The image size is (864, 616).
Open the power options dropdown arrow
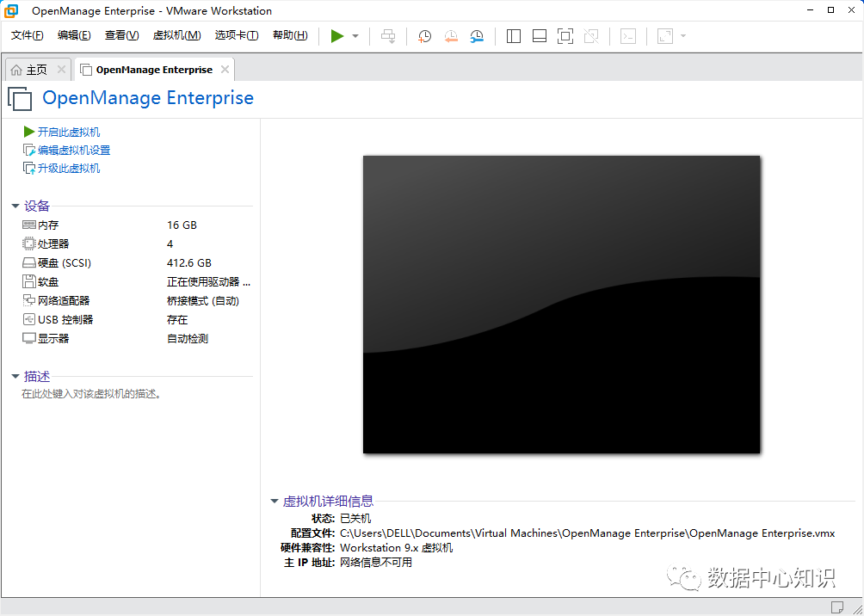pos(355,36)
